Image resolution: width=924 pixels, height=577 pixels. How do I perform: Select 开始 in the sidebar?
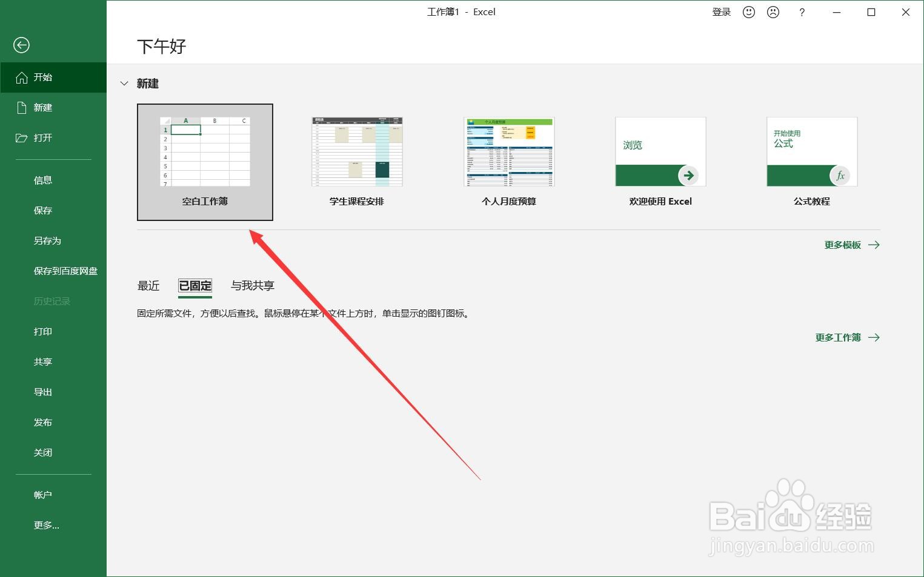click(x=53, y=77)
